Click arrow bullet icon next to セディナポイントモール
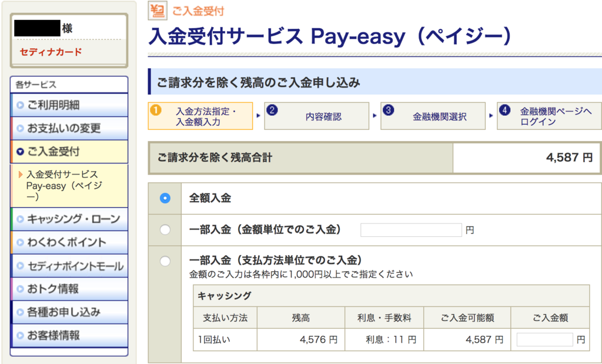The image size is (602, 364). [21, 266]
